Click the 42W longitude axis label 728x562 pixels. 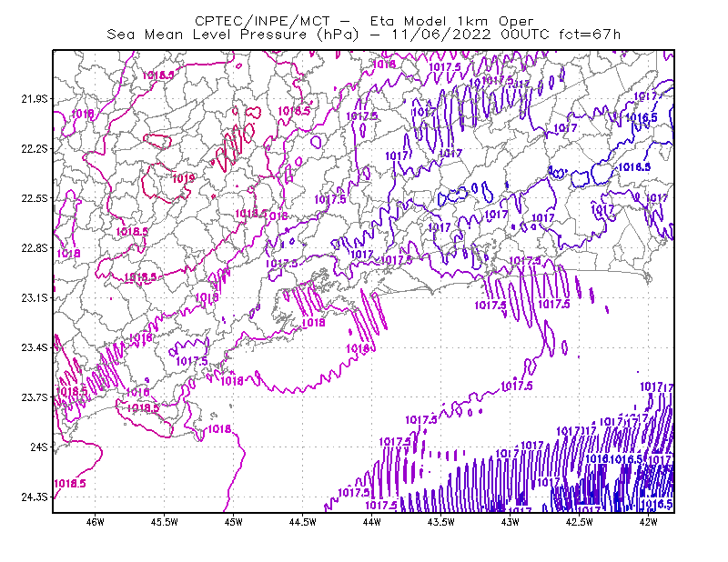(x=649, y=522)
